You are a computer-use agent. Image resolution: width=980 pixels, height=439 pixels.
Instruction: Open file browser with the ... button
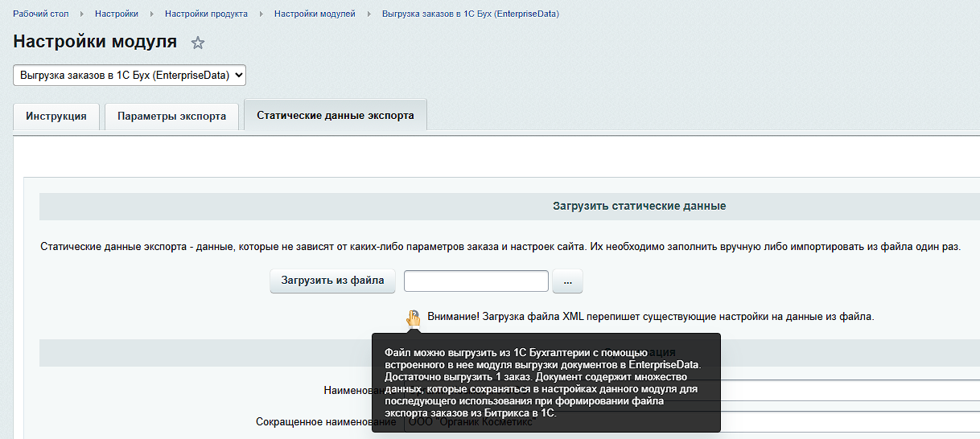pos(567,281)
